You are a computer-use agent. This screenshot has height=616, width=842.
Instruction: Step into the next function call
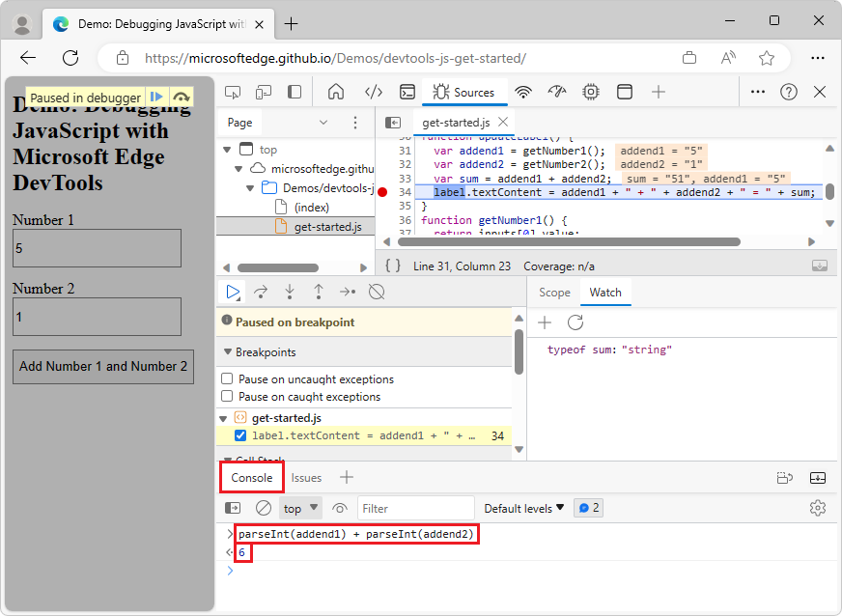(x=290, y=291)
